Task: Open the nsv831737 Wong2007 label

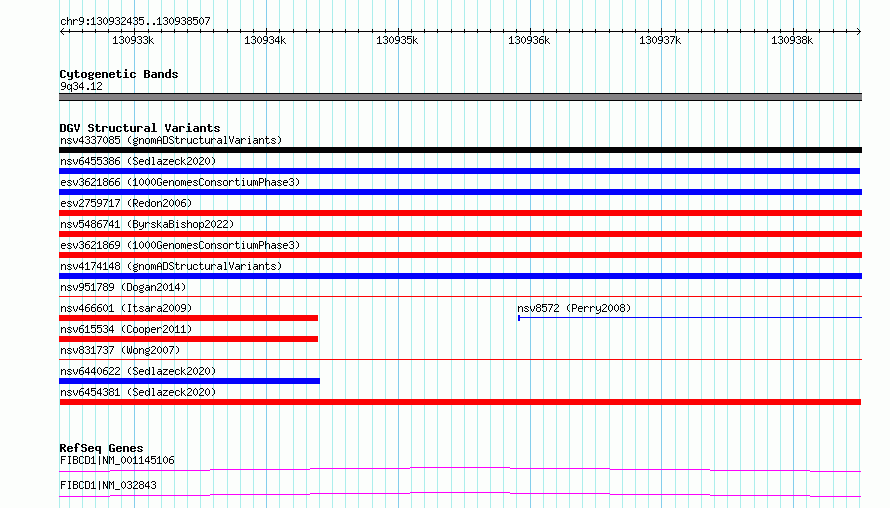Action: pos(120,350)
